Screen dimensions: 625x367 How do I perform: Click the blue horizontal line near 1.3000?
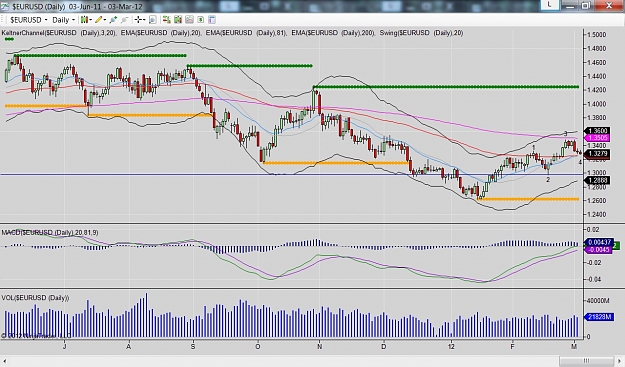pyautogui.click(x=291, y=174)
